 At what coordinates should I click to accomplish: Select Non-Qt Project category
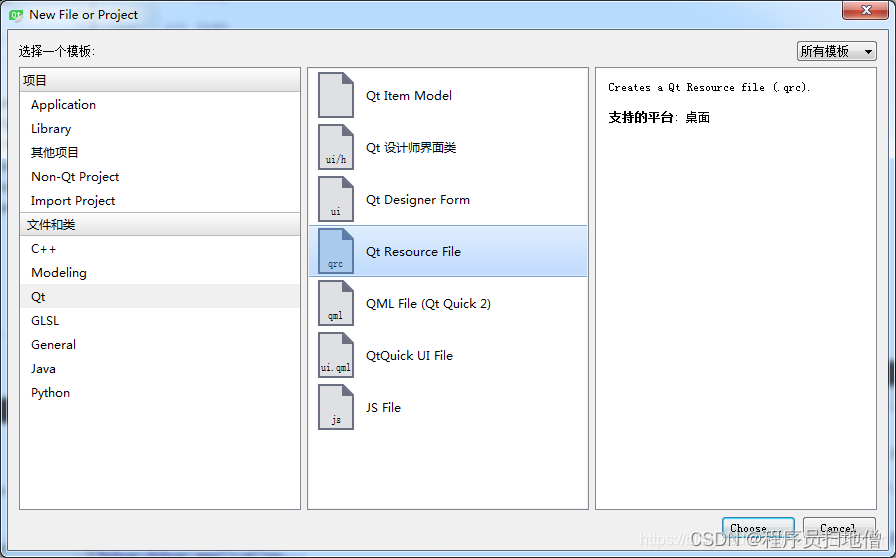159,177
